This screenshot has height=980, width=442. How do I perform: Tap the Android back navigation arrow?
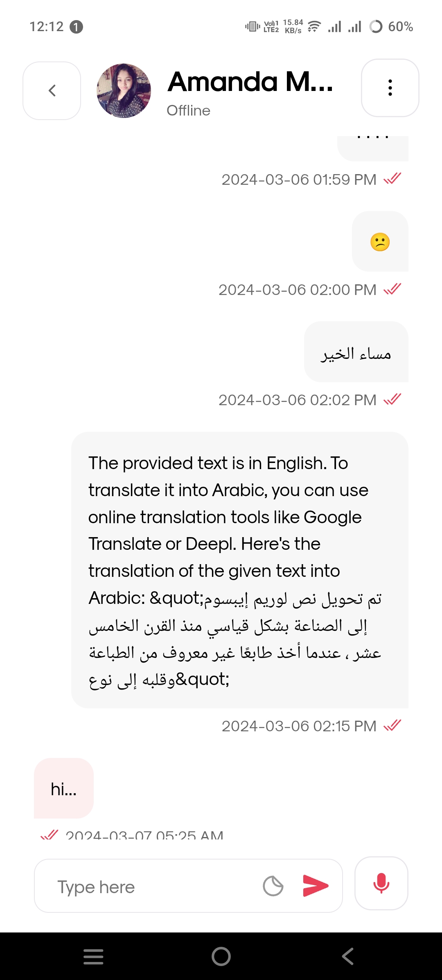pos(348,957)
